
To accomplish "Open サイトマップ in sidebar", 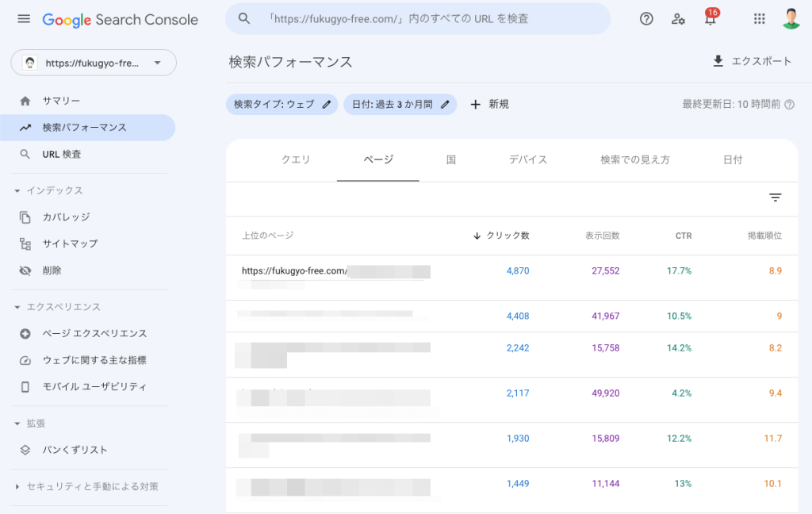I will (88, 244).
